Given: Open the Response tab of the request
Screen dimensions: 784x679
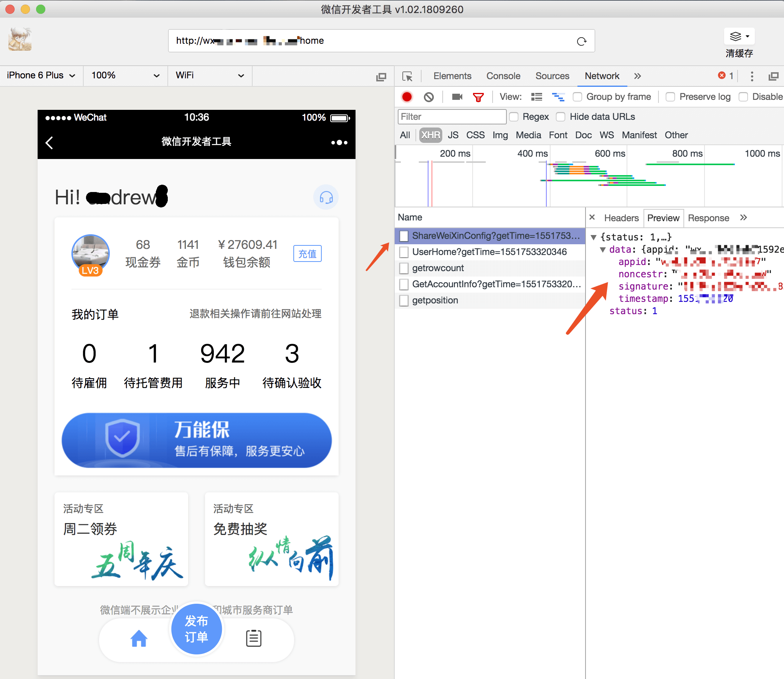Looking at the screenshot, I should [x=708, y=218].
